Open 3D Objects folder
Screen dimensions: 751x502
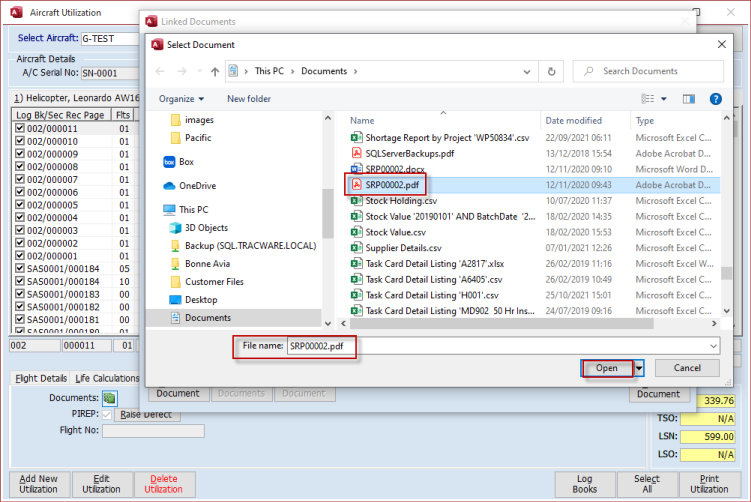click(x=199, y=228)
